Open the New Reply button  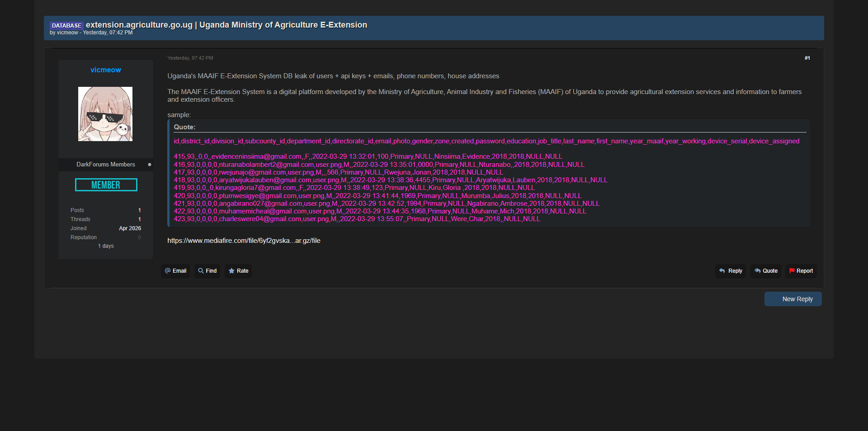pos(793,299)
